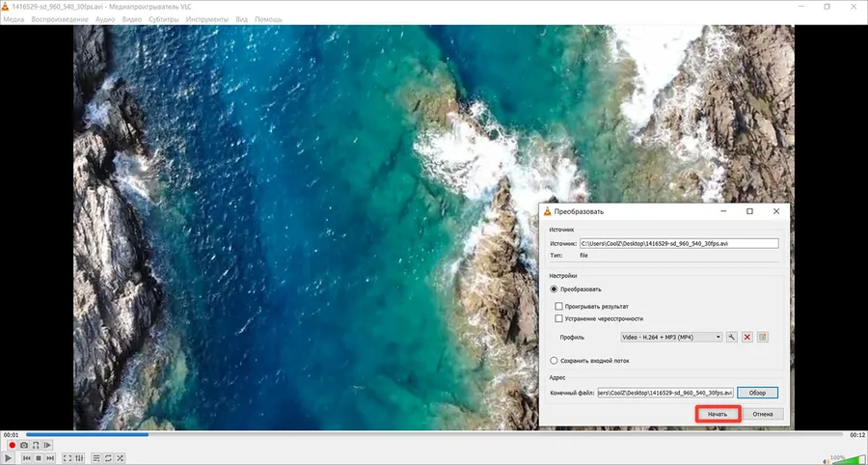This screenshot has width=868, height=465.
Task: Start playback with the Play button
Action: [9, 458]
